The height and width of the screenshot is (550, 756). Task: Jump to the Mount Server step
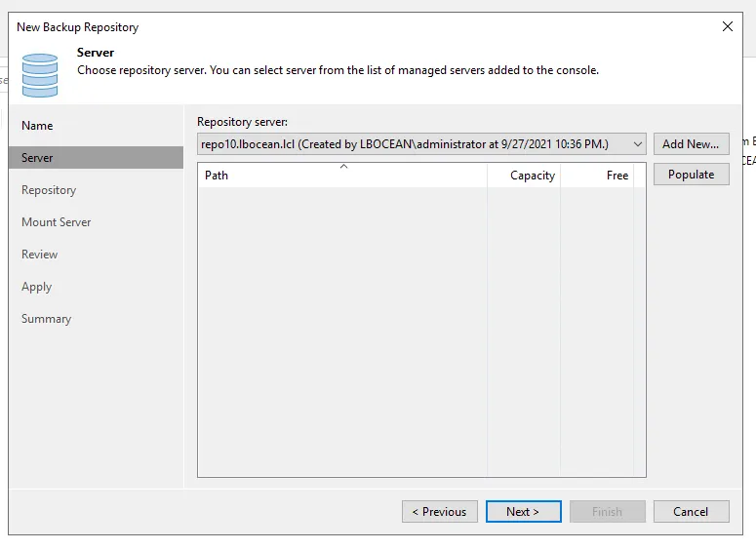tap(57, 222)
